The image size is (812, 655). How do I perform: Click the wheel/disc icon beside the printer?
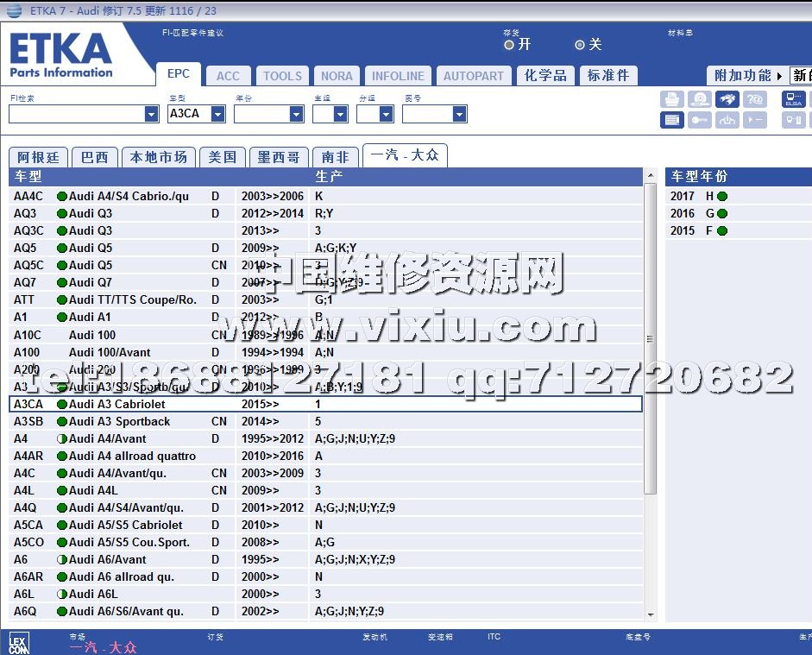700,99
